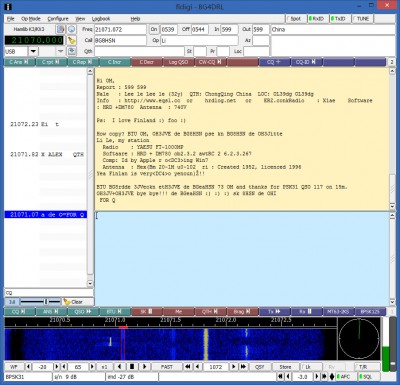Increase waterfall range arrow right of 65
This screenshot has width=400, height=385.
(x=92, y=367)
